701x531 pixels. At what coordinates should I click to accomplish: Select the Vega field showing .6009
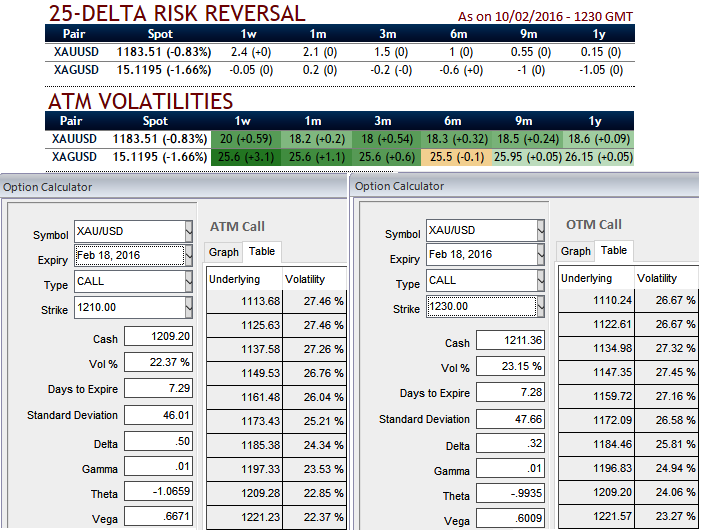(x=509, y=519)
